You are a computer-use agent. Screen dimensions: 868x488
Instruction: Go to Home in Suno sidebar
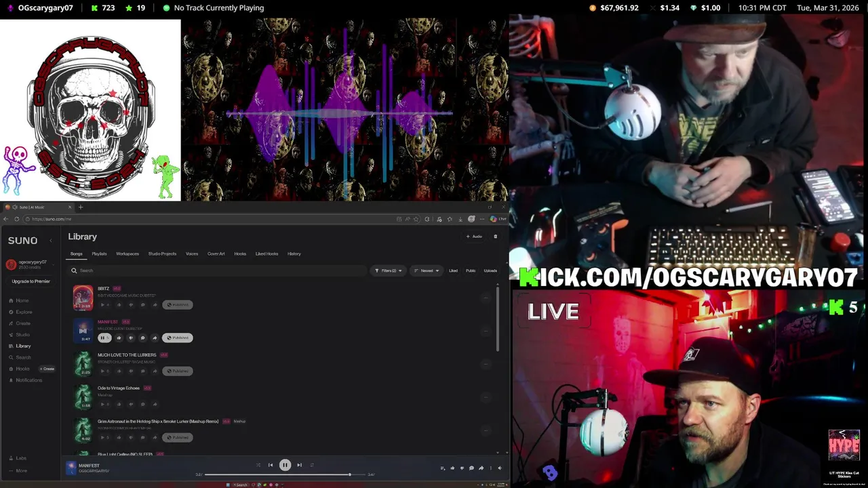(x=19, y=300)
